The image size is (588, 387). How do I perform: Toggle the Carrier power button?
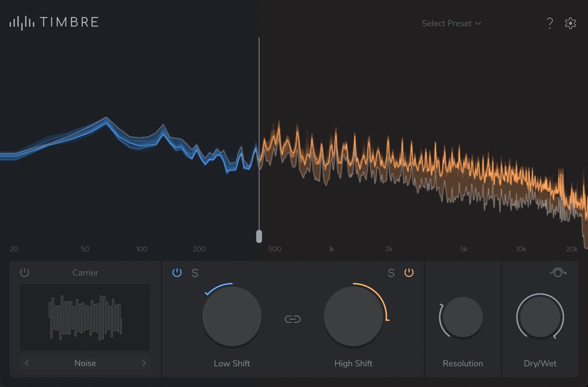pyautogui.click(x=24, y=272)
